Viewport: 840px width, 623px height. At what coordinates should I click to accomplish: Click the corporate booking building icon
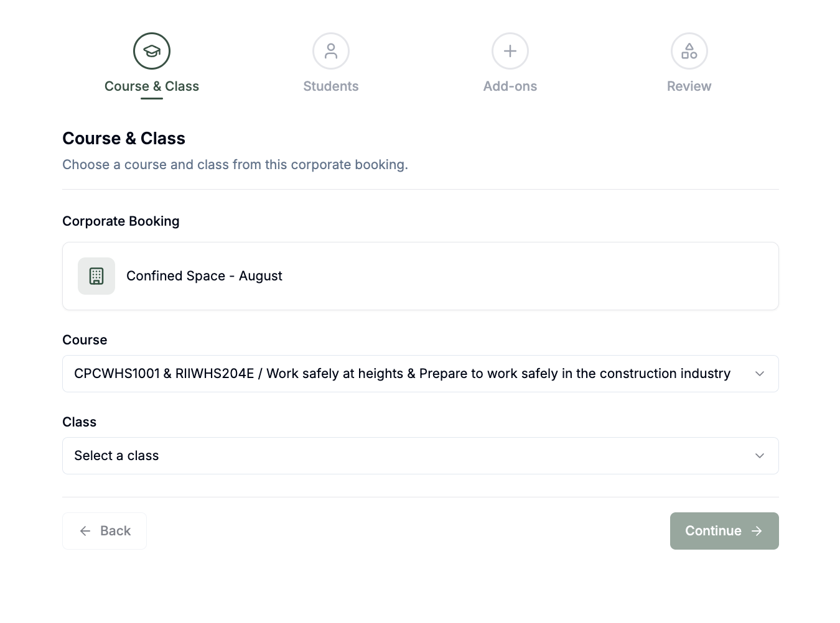coord(96,276)
